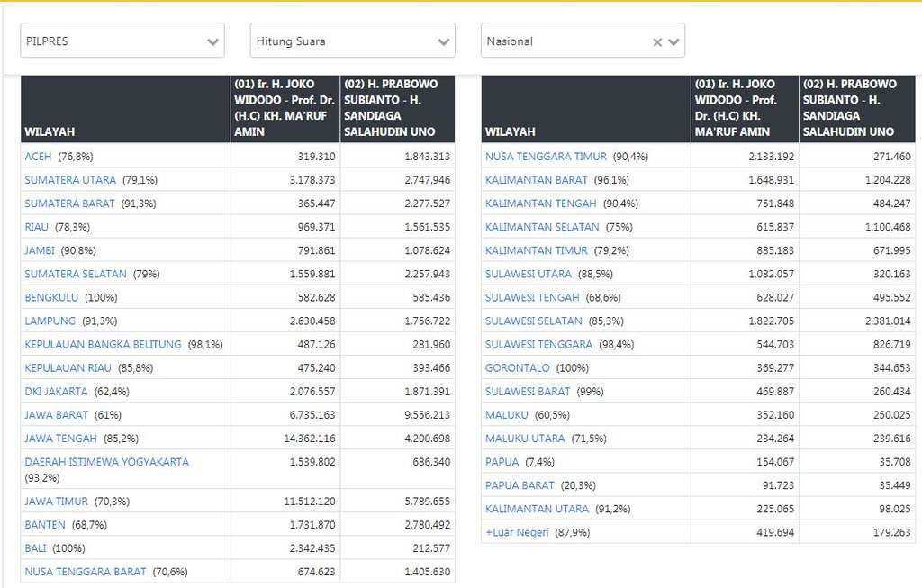This screenshot has height=588, width=922.
Task: Open the Hitung Suara dropdown
Action: (x=352, y=41)
